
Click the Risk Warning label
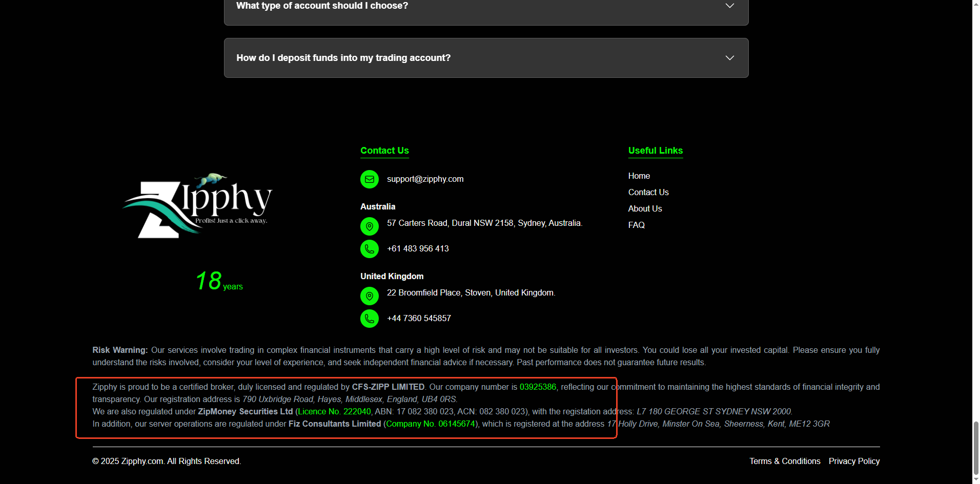pos(120,350)
